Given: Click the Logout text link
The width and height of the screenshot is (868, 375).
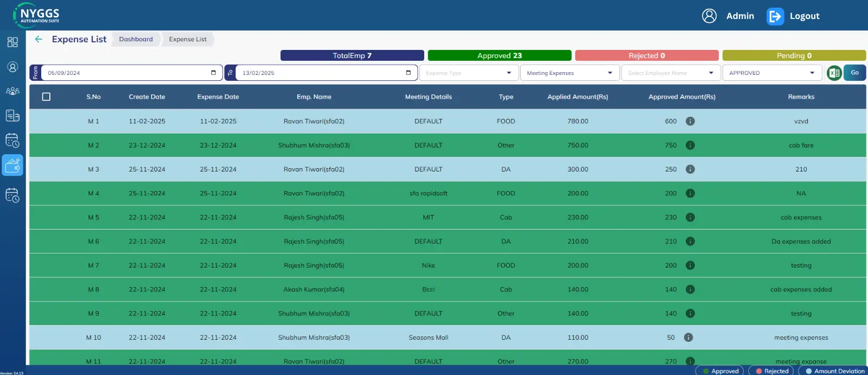Looking at the screenshot, I should coord(805,16).
